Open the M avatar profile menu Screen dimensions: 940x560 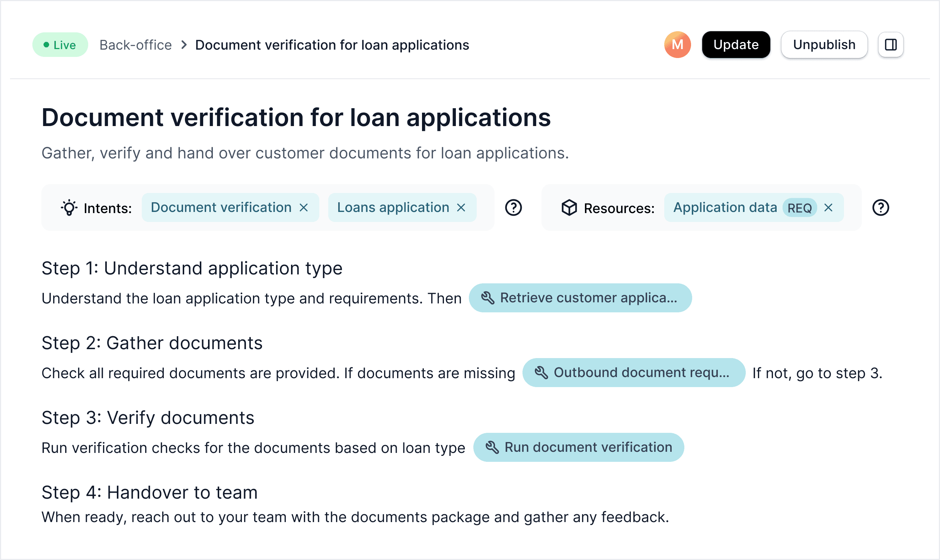(x=677, y=45)
